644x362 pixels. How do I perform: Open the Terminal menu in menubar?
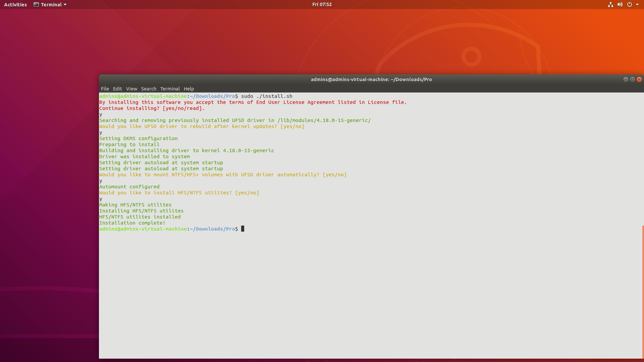[170, 89]
